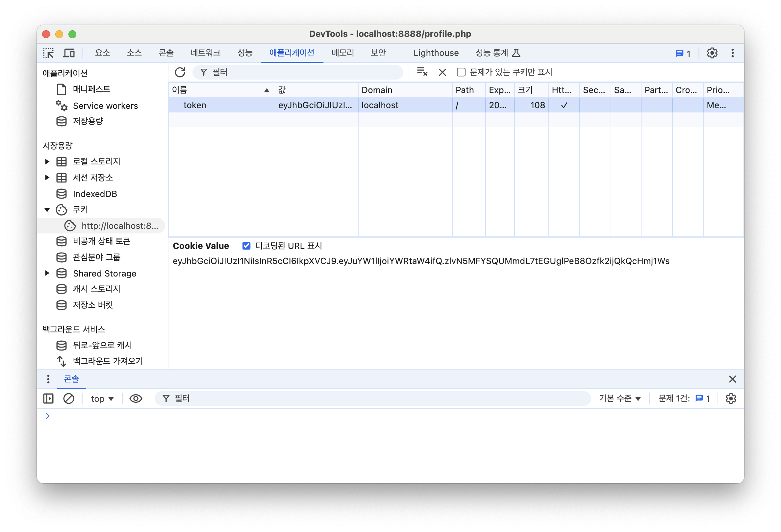Open Service workers in sidebar
The height and width of the screenshot is (532, 781).
click(x=105, y=106)
